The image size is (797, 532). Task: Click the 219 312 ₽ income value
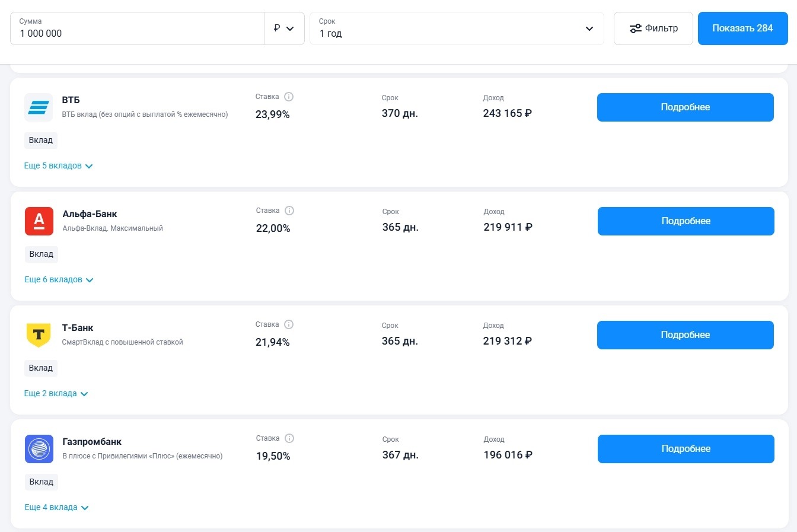[508, 341]
